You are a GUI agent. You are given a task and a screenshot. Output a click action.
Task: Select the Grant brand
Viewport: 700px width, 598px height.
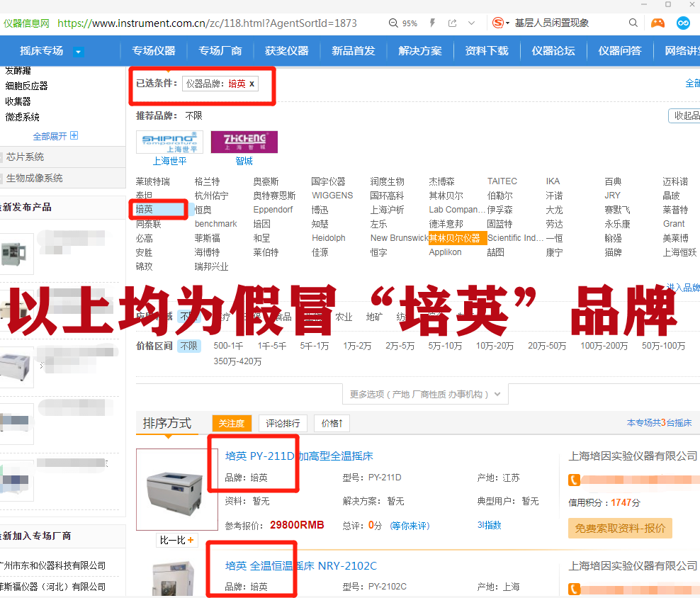tap(674, 224)
